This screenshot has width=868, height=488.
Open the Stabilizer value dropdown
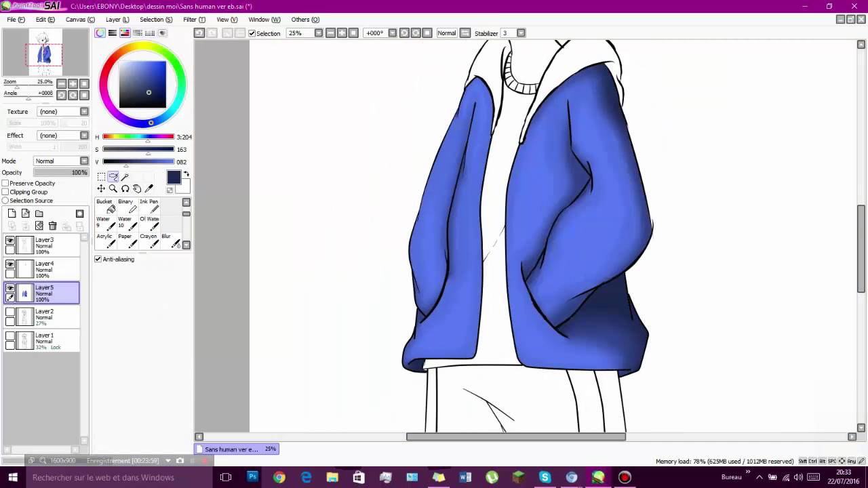tap(521, 33)
